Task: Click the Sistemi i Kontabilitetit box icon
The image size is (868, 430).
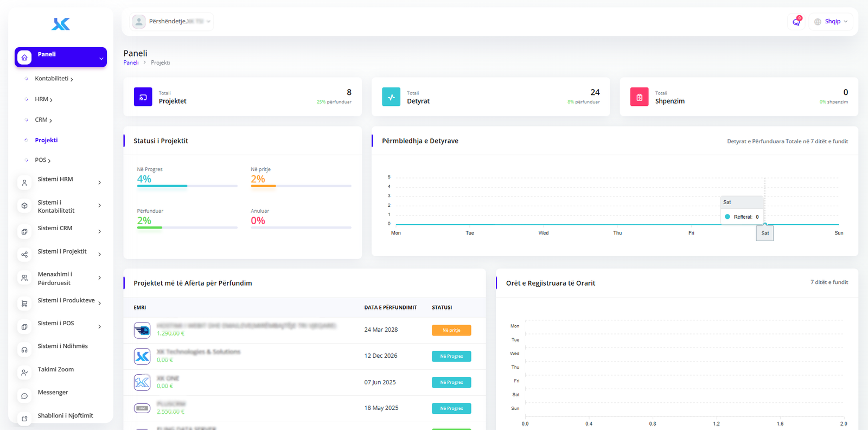Action: [x=24, y=206]
